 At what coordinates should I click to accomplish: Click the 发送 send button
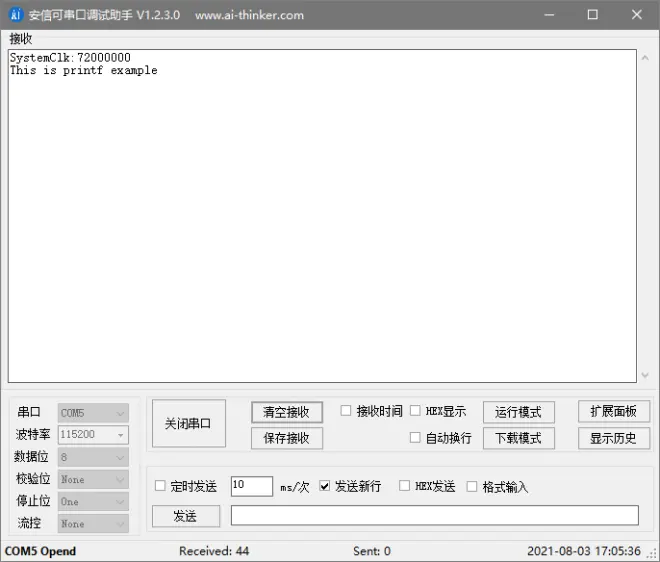click(186, 516)
